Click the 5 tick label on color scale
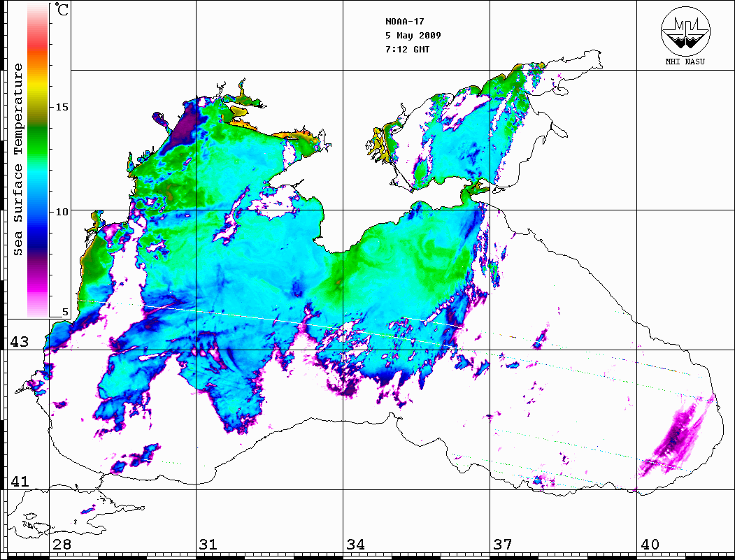Screen dimensions: 735x560 (65, 312)
